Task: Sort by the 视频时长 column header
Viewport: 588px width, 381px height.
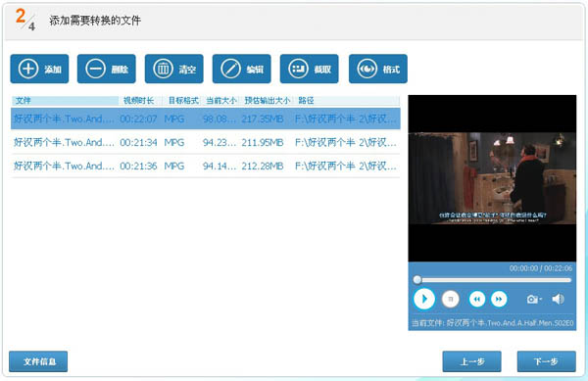Action: coord(140,101)
